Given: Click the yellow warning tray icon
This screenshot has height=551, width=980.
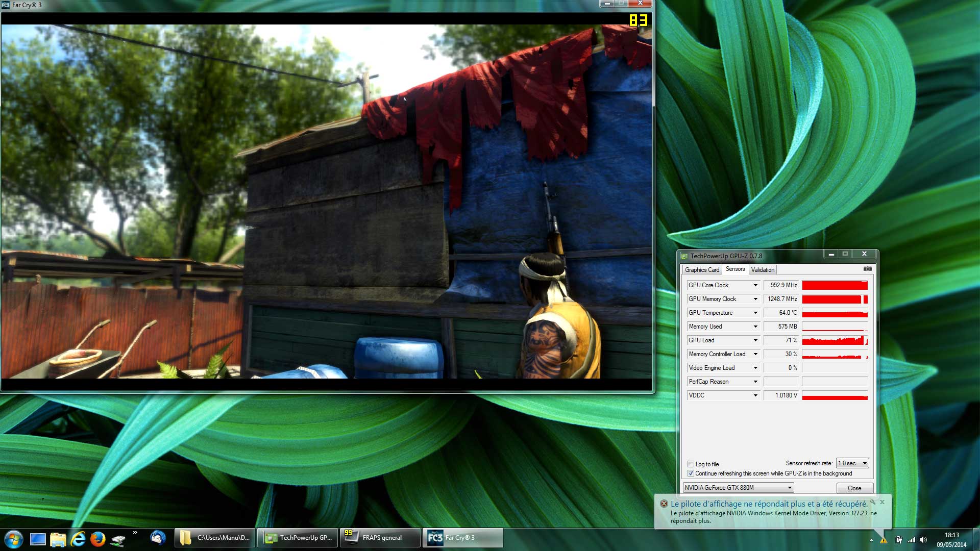Looking at the screenshot, I should (884, 540).
